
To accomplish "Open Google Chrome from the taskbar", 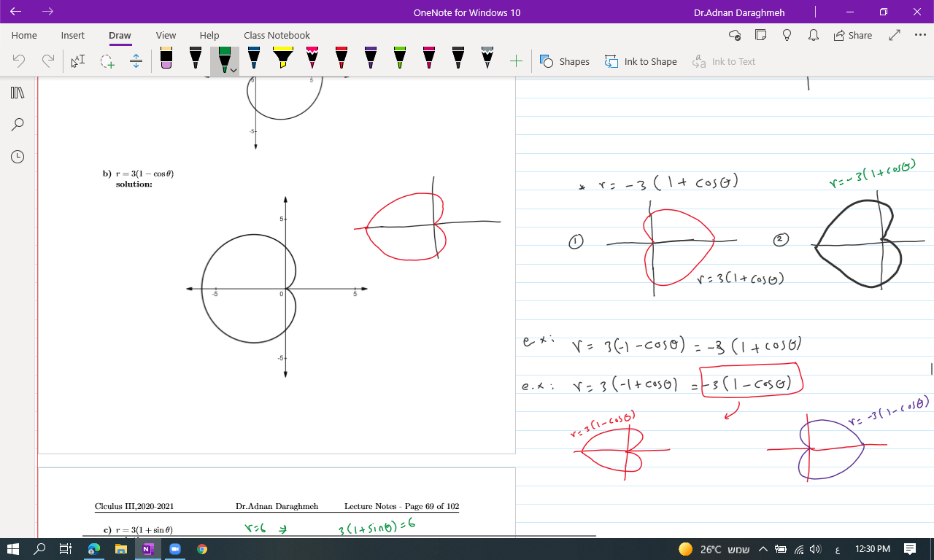I will (201, 549).
